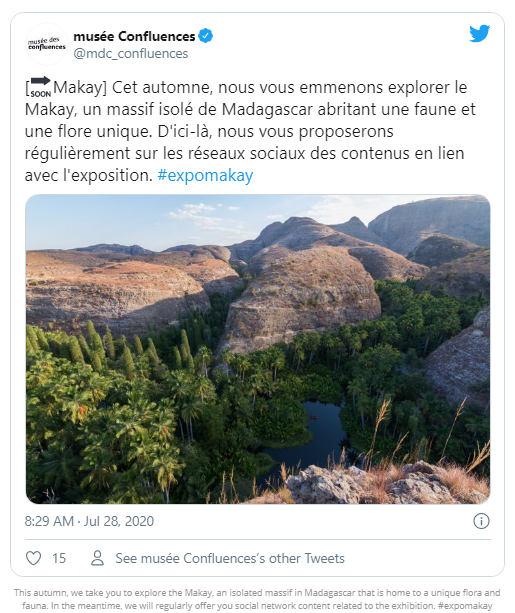This screenshot has height=613, width=515.
Task: Like the tweet with the heart icon
Action: tap(33, 558)
